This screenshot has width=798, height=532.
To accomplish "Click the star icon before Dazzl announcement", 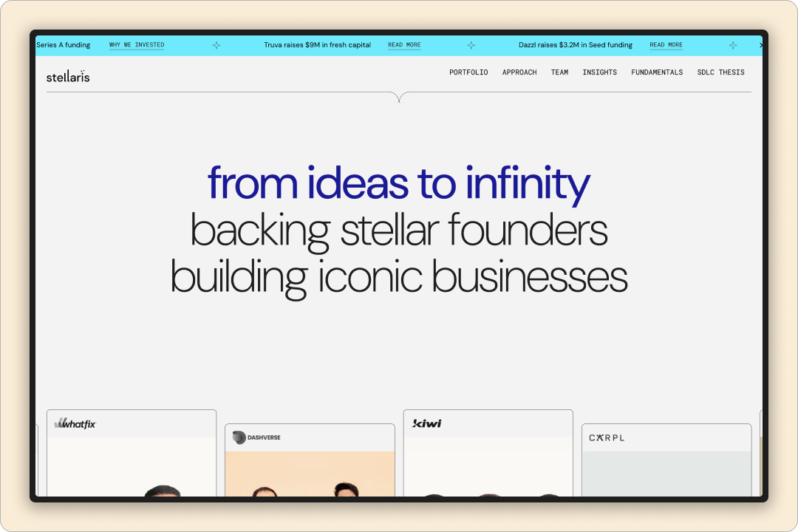I will 471,45.
